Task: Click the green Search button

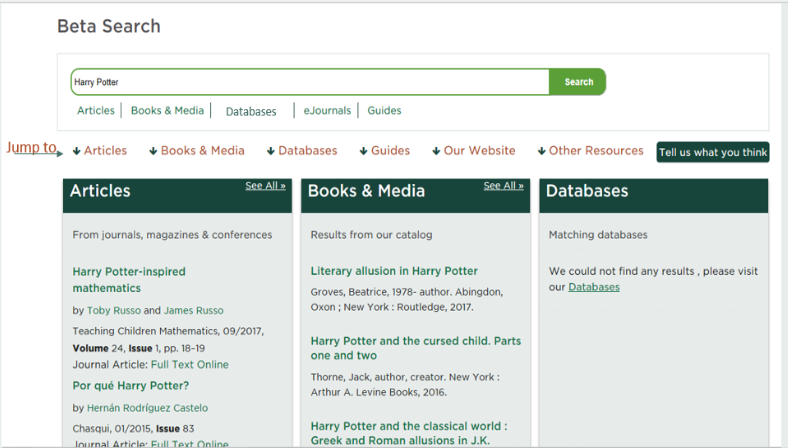Action: click(x=577, y=82)
